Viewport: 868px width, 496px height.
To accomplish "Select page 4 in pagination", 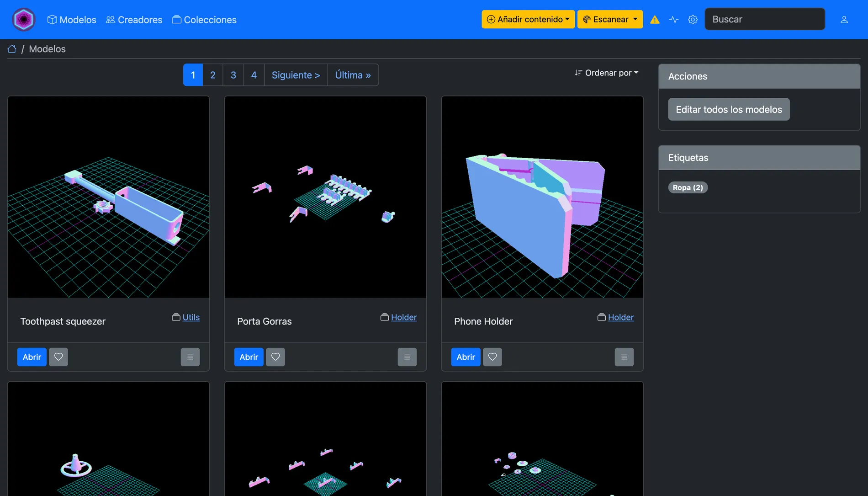I will [254, 75].
